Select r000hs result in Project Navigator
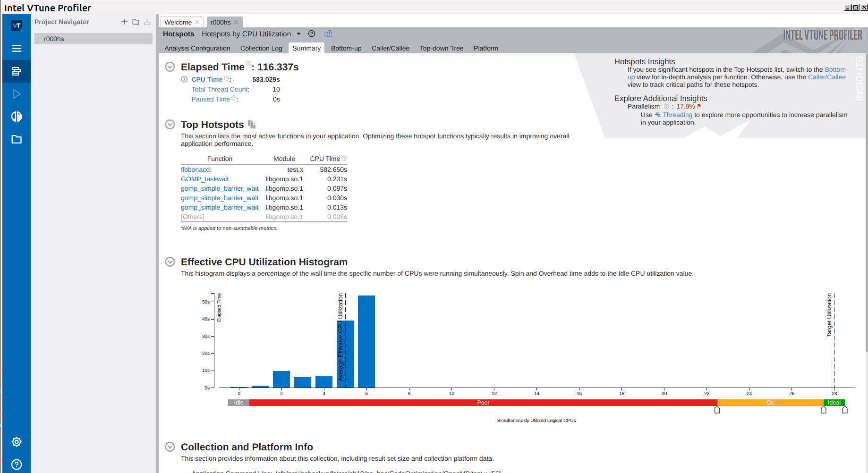Image resolution: width=868 pixels, height=473 pixels. pyautogui.click(x=54, y=39)
